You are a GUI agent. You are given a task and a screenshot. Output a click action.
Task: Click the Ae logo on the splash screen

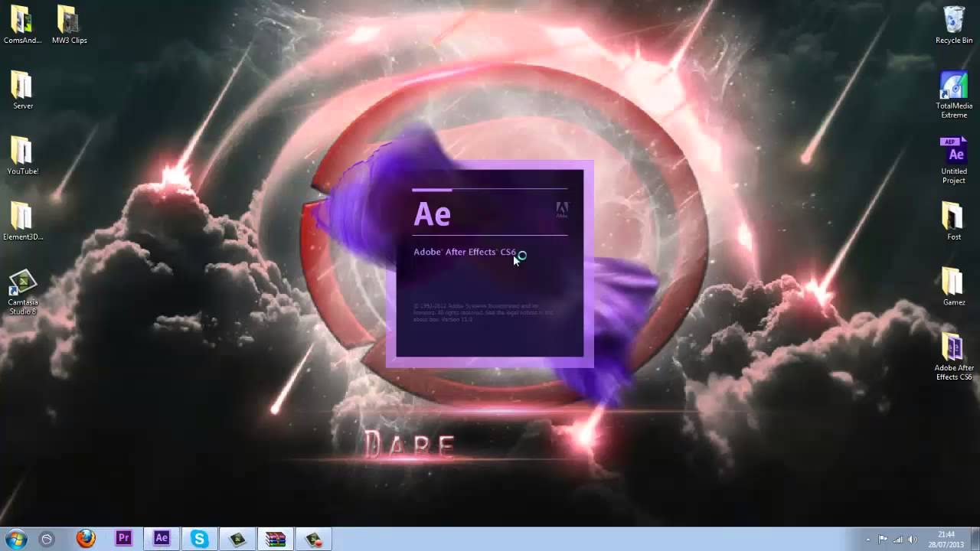pos(433,214)
